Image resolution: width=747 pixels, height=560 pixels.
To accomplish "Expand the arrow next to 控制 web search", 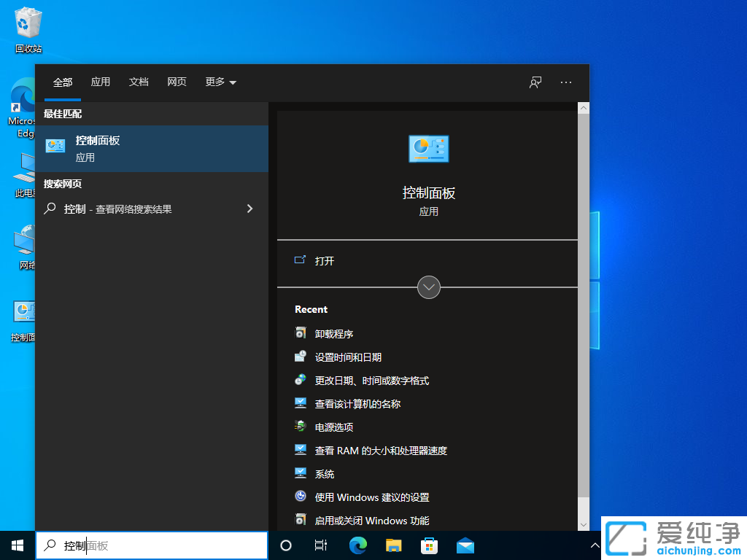I will tap(249, 208).
